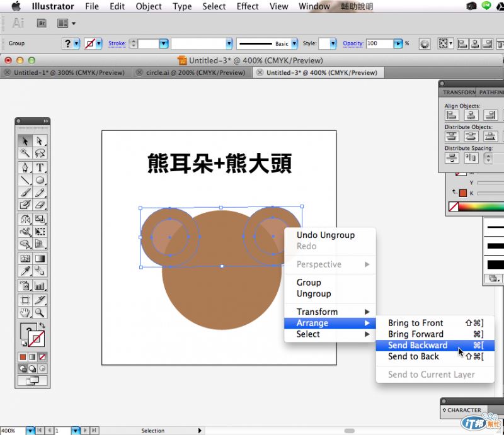Viewport: 504px width, 435px height.
Task: Swap fill and stroke colors
Action: coord(42,325)
